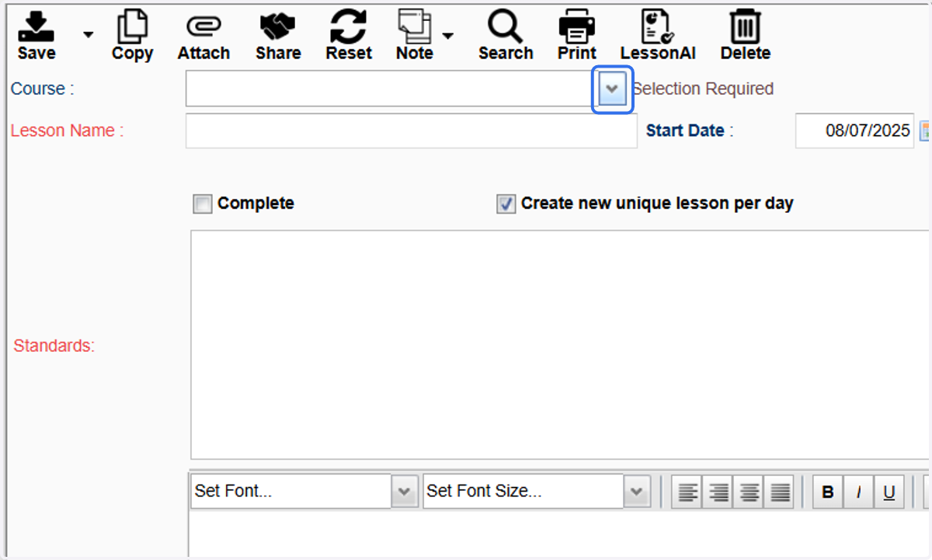
Task: Toggle bold formatting
Action: coord(828,492)
